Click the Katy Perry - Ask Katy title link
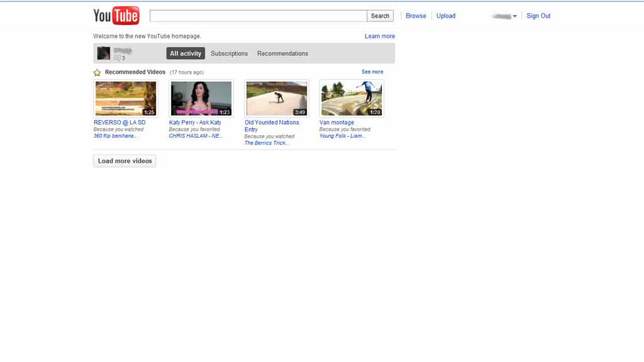Screen dimensions: 644x362 click(195, 123)
